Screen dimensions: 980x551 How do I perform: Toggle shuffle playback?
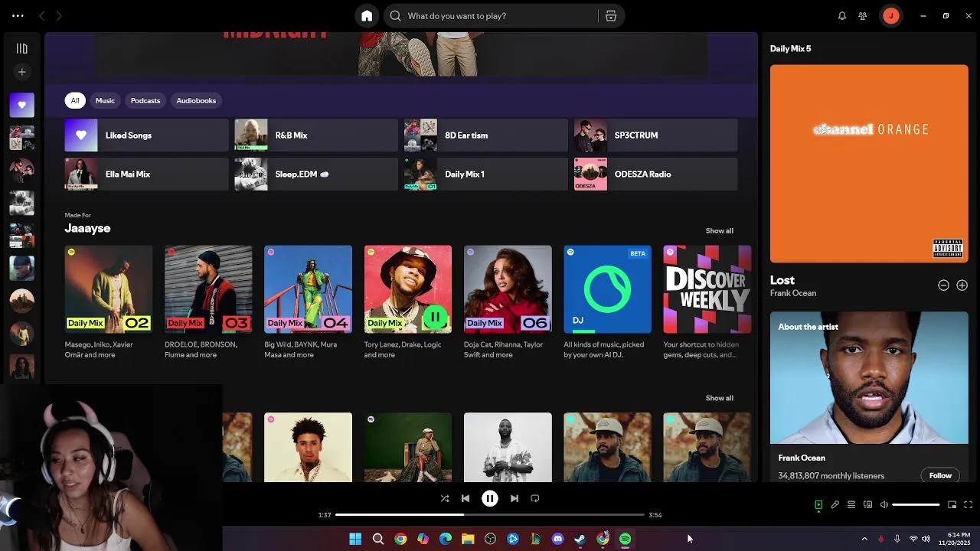coord(445,499)
